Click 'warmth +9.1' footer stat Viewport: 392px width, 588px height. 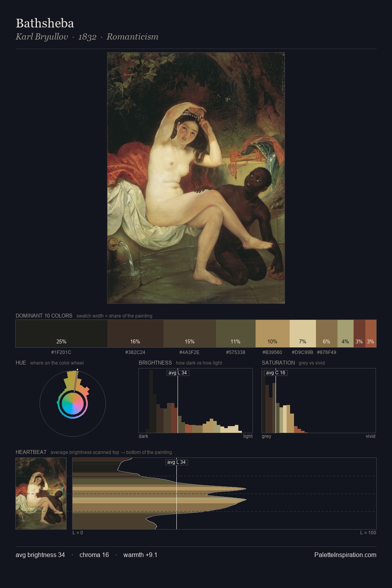[140, 555]
